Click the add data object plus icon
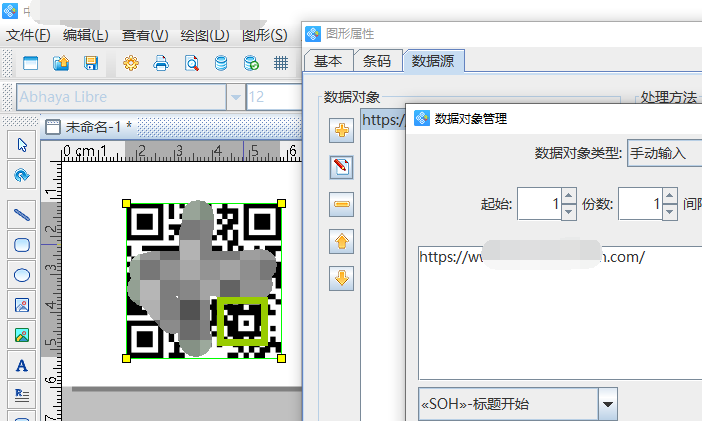 [342, 131]
